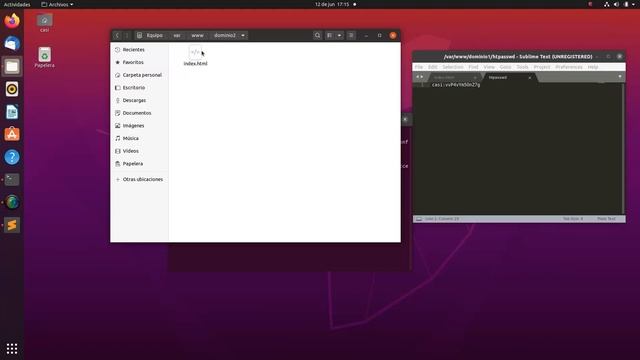Close the htpasswd tab in Sublime
Screen dimensions: 640x360
(530, 78)
